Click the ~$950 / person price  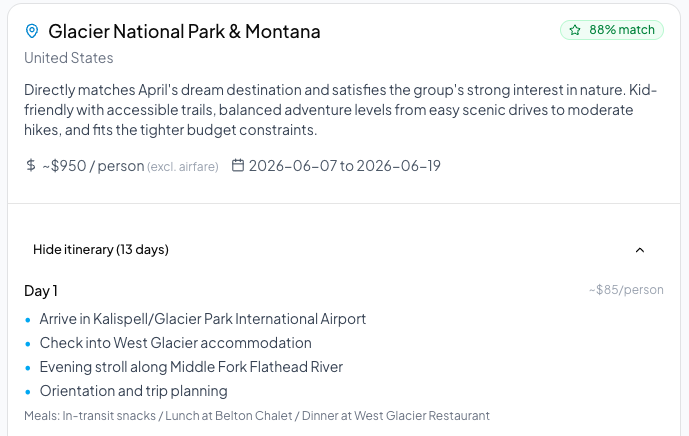pyautogui.click(x=93, y=165)
